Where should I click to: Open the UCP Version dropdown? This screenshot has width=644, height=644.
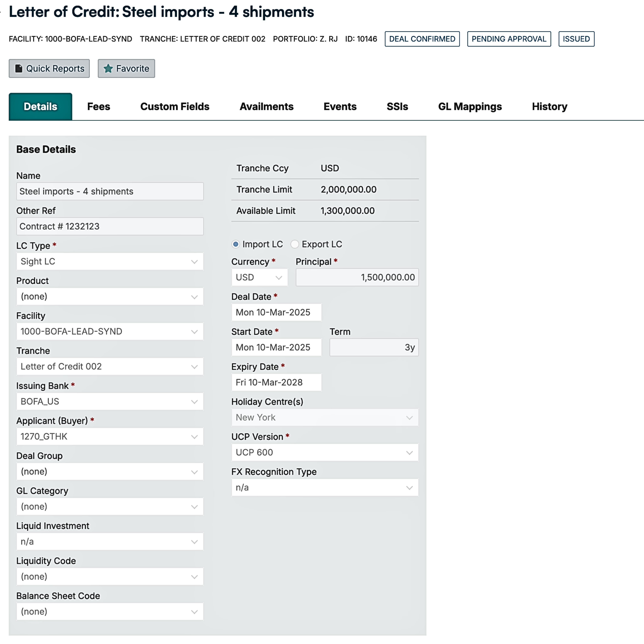pos(325,452)
